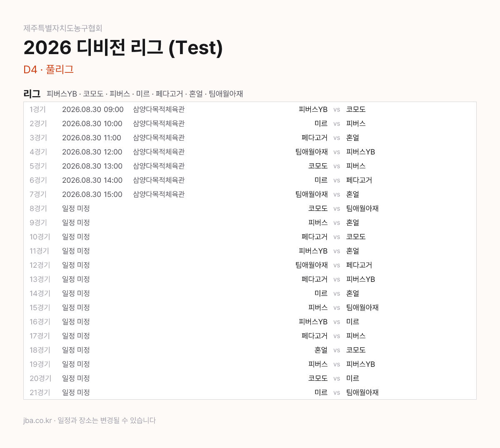Screen dimensions: 500x448
Task: Click the 10경기 row number
Action: tap(40, 237)
